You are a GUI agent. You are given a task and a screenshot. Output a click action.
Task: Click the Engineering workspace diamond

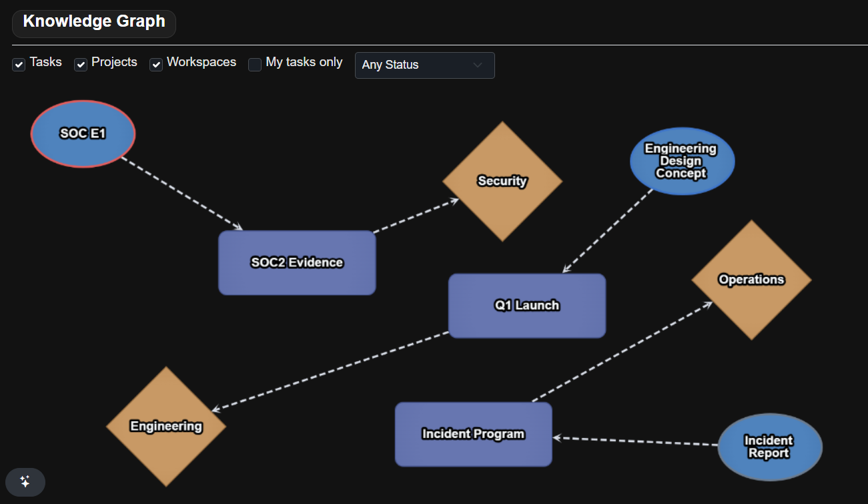pos(165,425)
